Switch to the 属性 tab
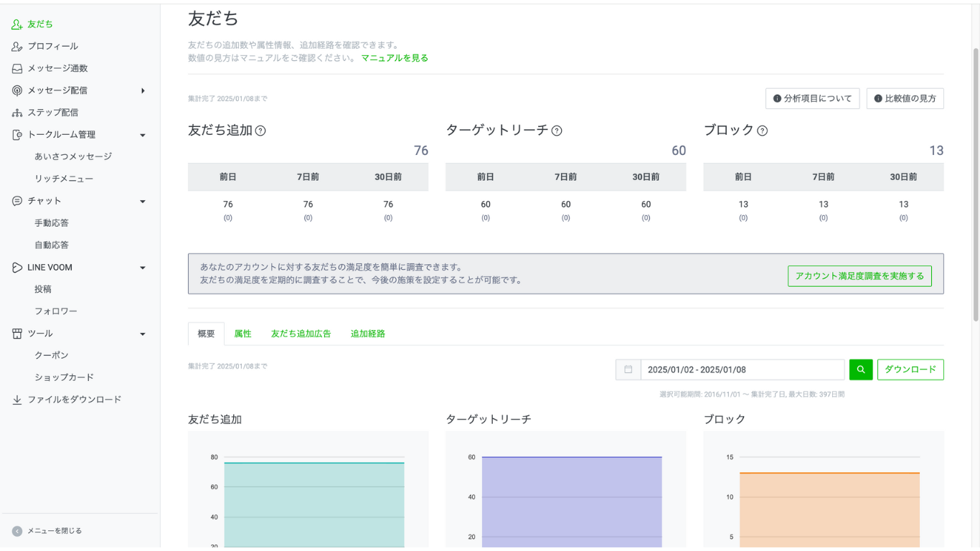This screenshot has width=980, height=551. coord(242,334)
